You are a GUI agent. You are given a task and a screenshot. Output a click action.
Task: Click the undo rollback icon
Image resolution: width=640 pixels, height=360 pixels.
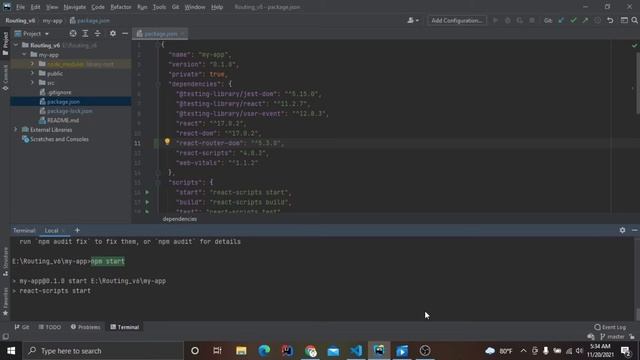pyautogui.click(x=610, y=20)
